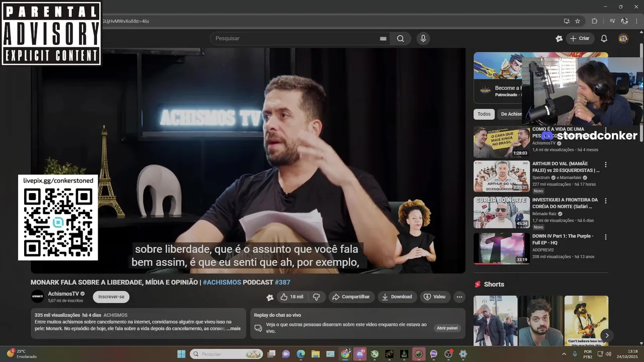This screenshot has height=362, width=644.
Task: Open DOWN IV Part 1 The Purple thumbnail
Action: point(502,249)
